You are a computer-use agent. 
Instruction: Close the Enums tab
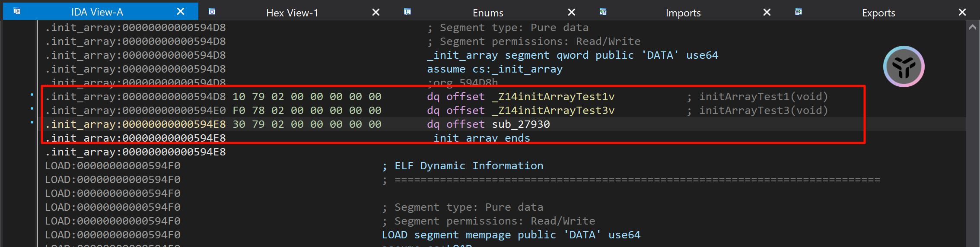[571, 12]
